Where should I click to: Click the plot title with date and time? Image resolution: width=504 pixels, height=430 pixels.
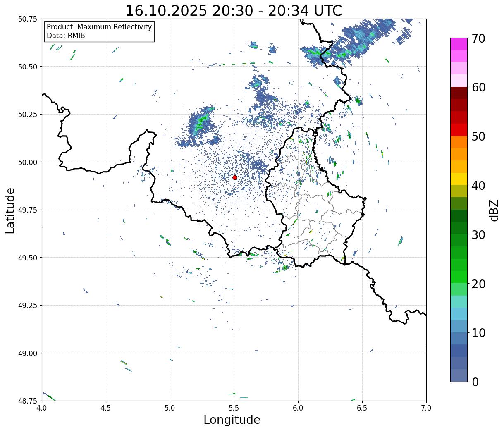pyautogui.click(x=234, y=10)
